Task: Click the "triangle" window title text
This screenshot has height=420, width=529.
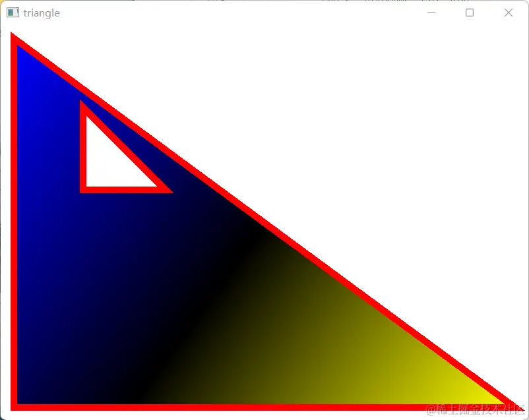Action: (x=41, y=13)
